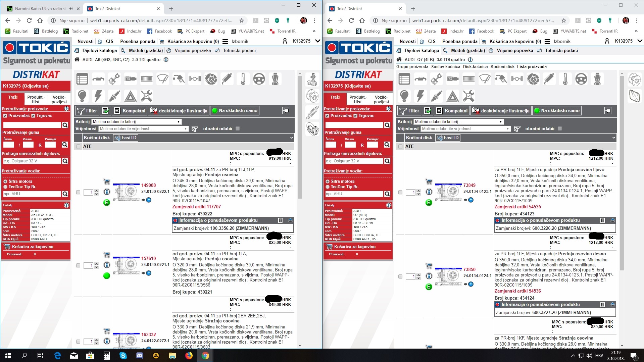Open the Vrijednost dropdown in right window
Viewport: 644px width, 362px height.
click(x=465, y=129)
